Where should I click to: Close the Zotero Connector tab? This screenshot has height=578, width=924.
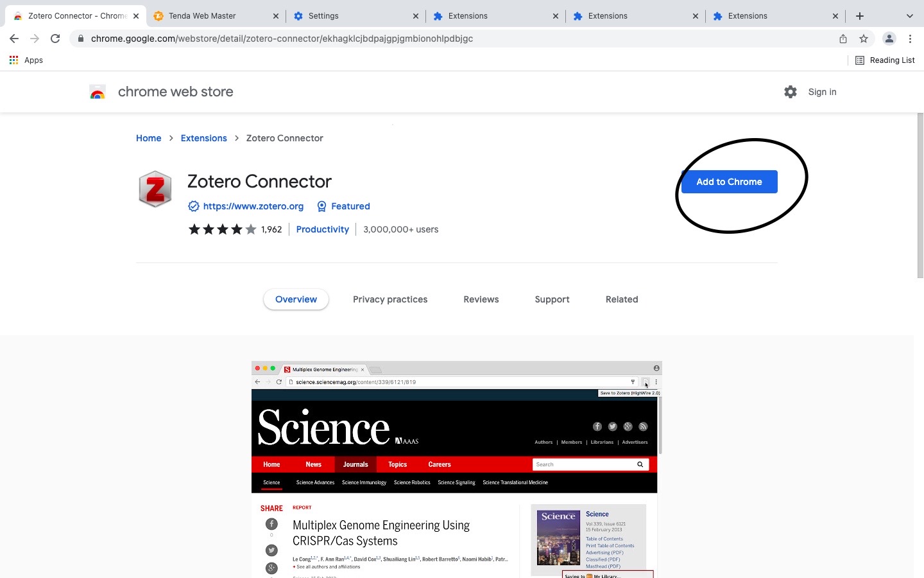136,16
